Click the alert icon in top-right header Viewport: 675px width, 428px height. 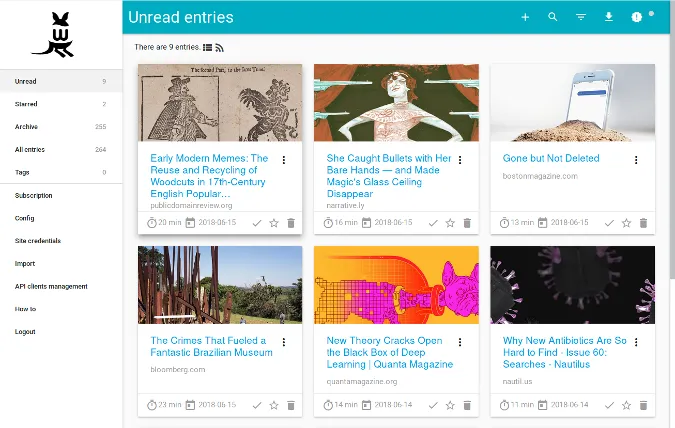point(638,17)
